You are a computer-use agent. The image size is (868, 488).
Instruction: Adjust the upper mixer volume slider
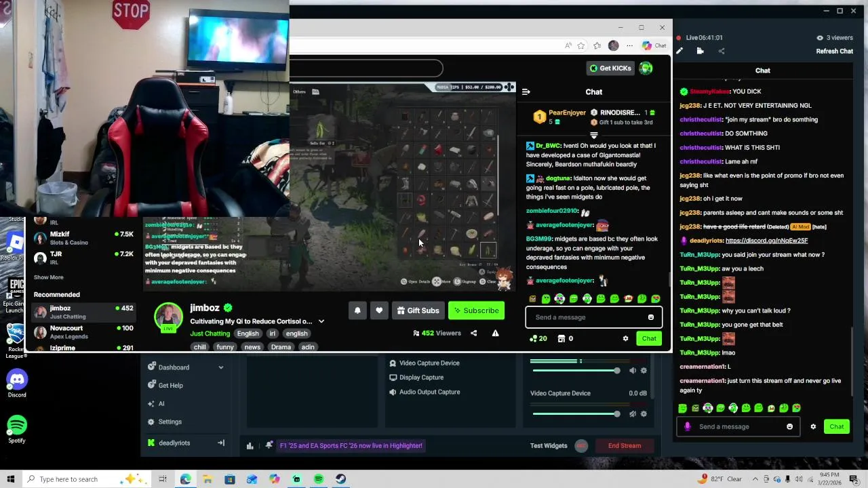click(576, 371)
